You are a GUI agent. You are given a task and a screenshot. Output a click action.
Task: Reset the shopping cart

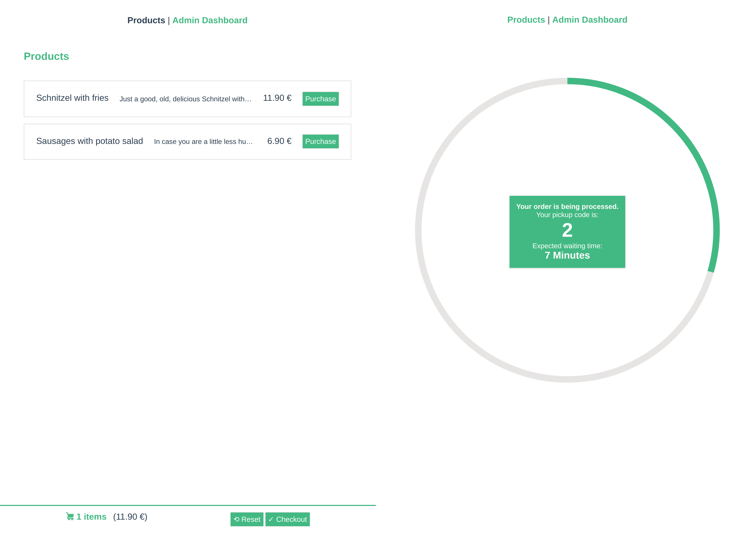[247, 519]
